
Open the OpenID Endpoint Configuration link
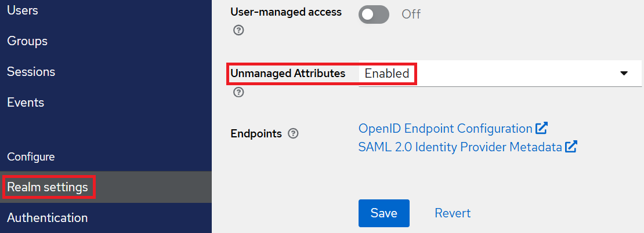click(445, 128)
